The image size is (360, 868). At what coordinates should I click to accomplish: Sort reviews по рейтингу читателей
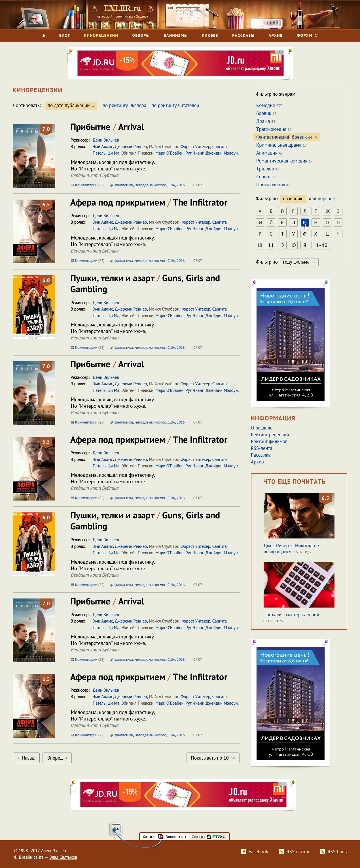[x=175, y=106]
